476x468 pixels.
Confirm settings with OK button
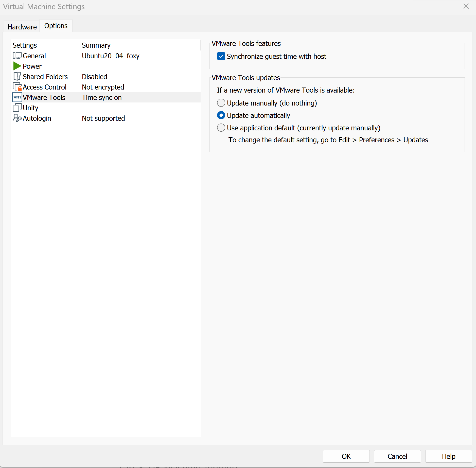click(x=346, y=456)
